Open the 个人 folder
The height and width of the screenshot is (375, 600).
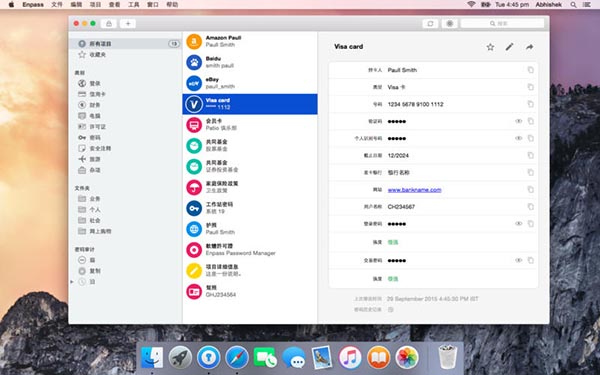tap(89, 209)
